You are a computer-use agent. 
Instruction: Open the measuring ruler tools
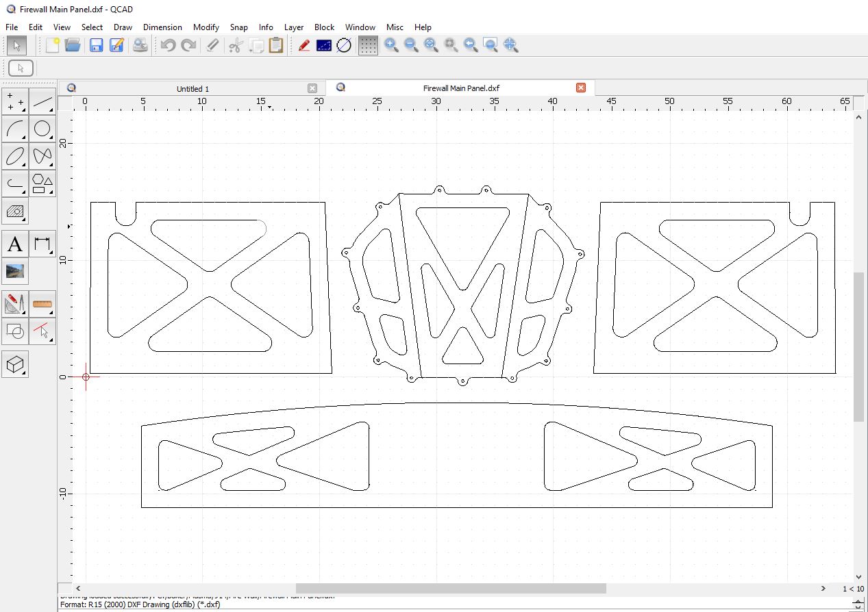(x=42, y=303)
